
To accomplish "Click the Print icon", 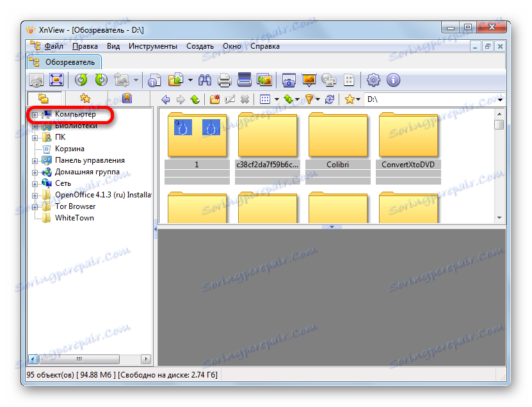I will (x=224, y=81).
